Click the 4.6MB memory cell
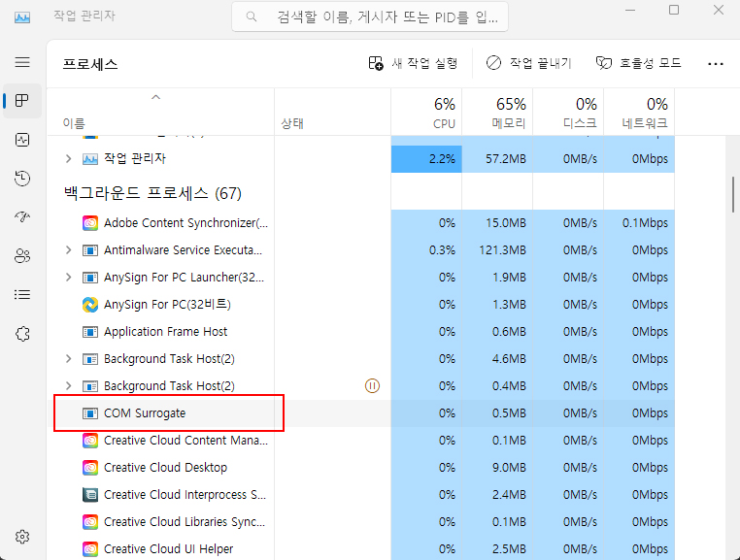 (497, 359)
